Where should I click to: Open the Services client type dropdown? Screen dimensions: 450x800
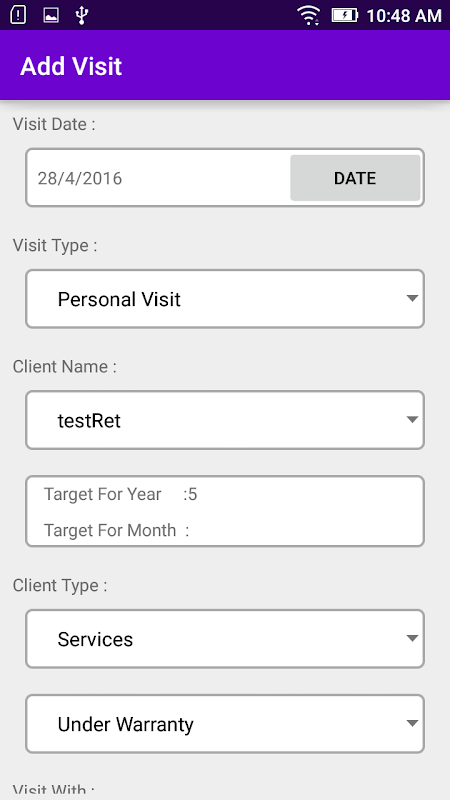click(225, 639)
